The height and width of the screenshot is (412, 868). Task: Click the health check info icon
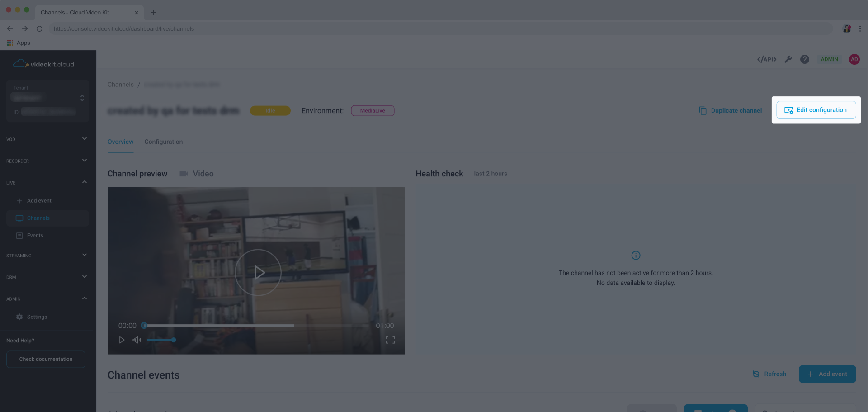point(636,256)
